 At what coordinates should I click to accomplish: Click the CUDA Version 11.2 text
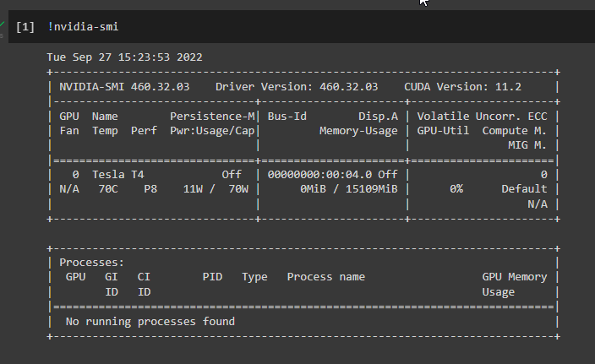click(x=474, y=87)
